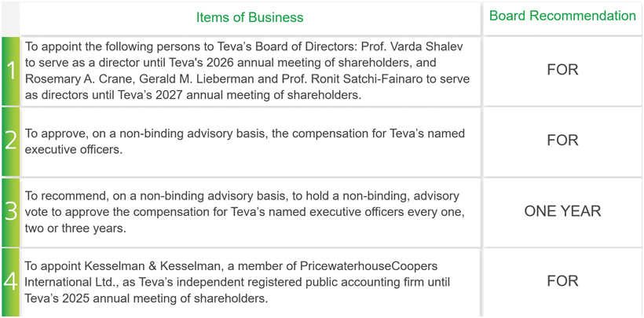644x318 pixels.
Task: Click the Board Recommendation column header
Action: (562, 16)
